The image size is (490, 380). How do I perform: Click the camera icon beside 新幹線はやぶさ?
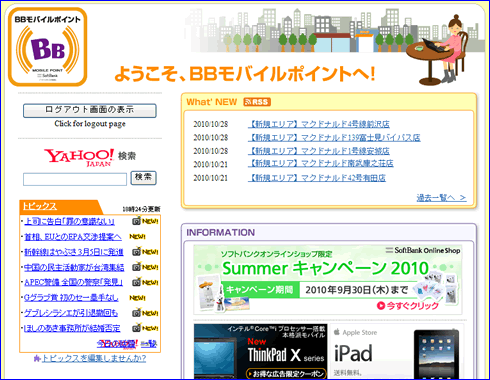tap(136, 252)
